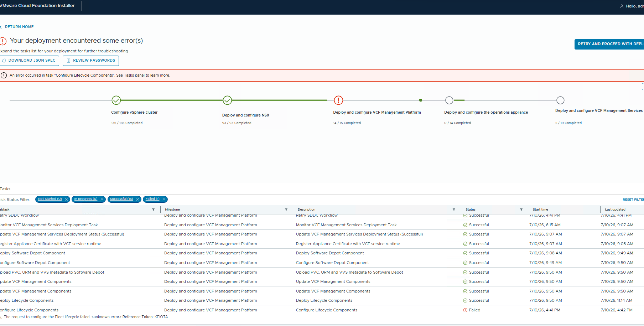Viewport: 644px width, 326px height.
Task: Click the failed VCF Management Platform milestone icon
Action: 338,100
